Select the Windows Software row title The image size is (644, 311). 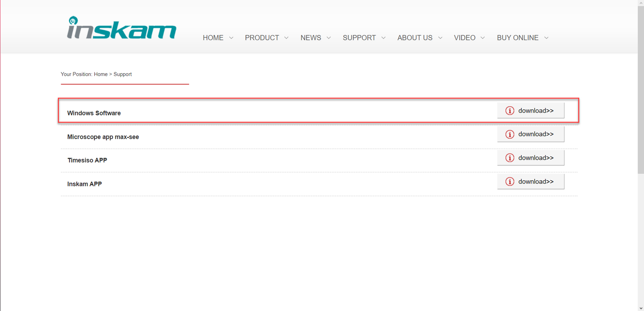click(94, 113)
